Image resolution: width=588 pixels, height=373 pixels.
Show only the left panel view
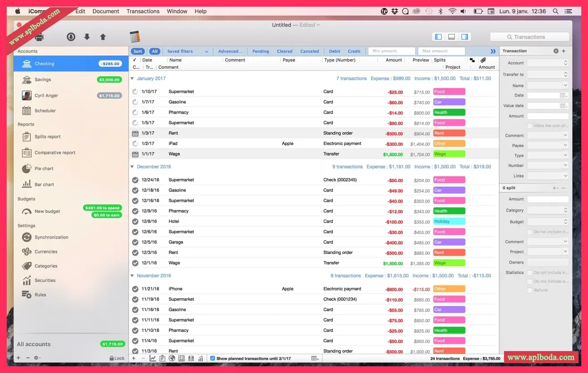(x=438, y=37)
